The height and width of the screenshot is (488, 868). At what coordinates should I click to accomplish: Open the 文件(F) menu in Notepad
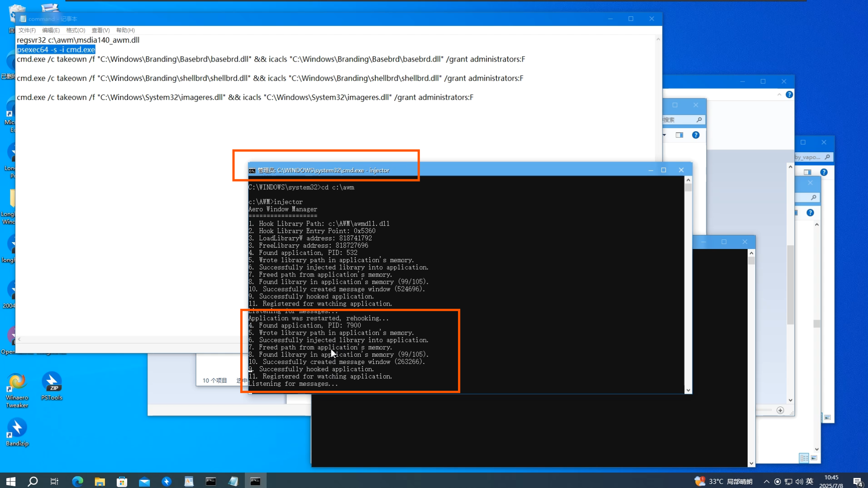pyautogui.click(x=27, y=30)
